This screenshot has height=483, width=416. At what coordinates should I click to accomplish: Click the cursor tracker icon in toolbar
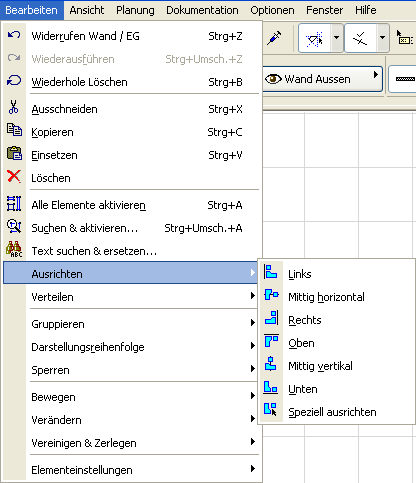pos(404,37)
